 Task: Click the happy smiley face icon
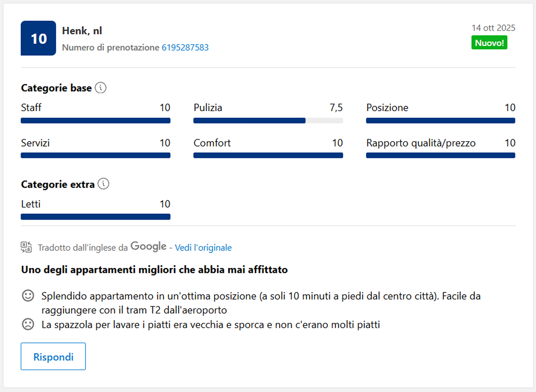28,296
